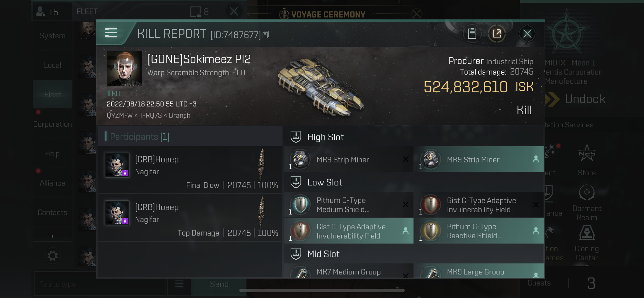Open the chat settings gear

click(52, 256)
